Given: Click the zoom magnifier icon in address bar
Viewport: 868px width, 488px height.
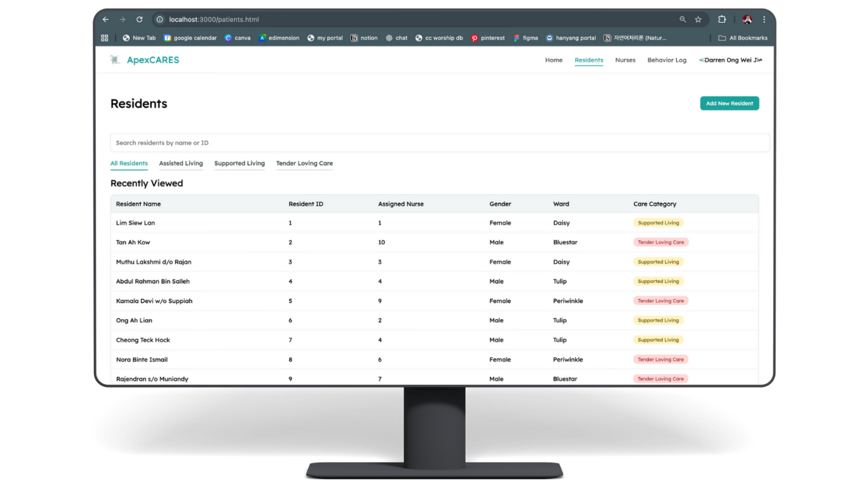Looking at the screenshot, I should [x=683, y=20].
